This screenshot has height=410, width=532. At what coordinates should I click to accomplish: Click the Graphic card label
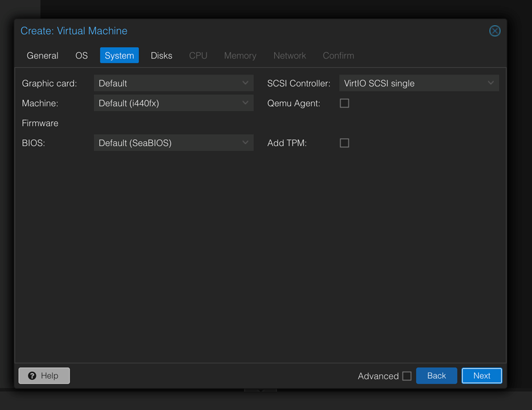click(49, 84)
